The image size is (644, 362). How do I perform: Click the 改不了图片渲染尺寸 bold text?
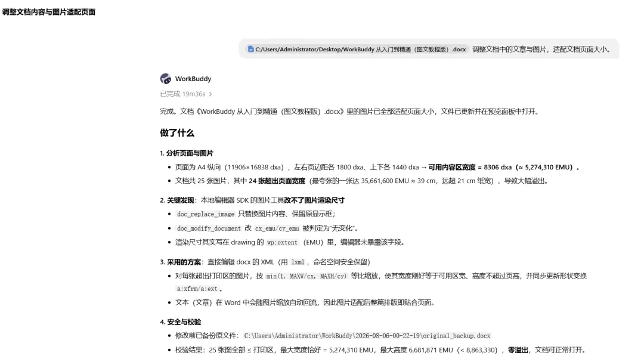tap(314, 200)
